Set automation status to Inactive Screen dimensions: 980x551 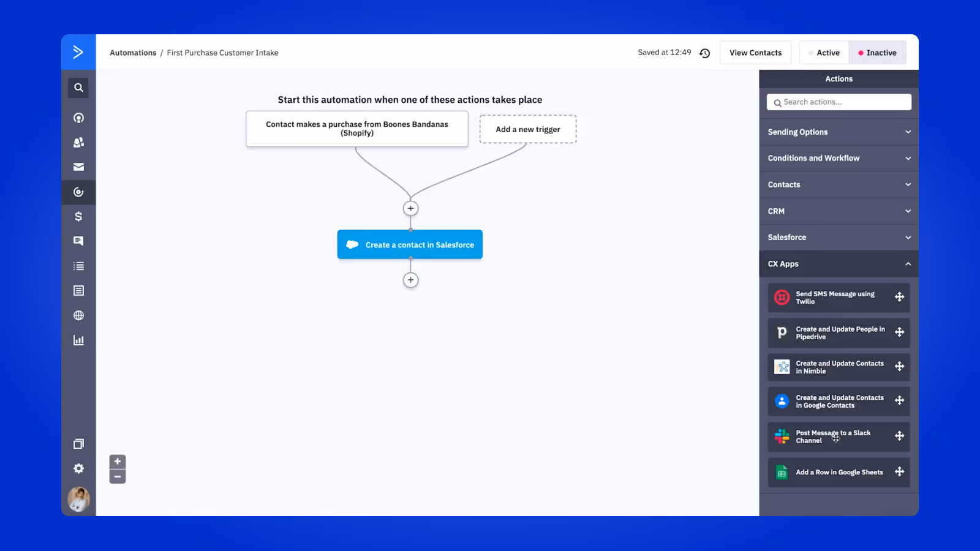point(877,53)
